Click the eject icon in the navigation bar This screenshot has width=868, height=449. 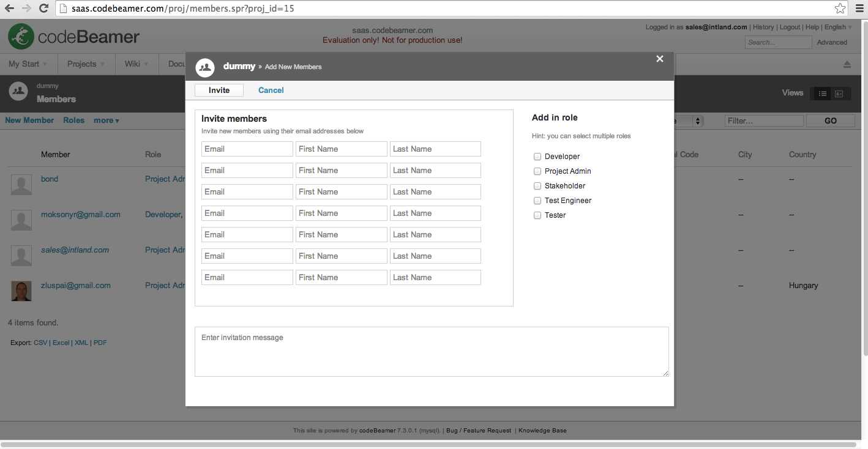click(x=847, y=64)
